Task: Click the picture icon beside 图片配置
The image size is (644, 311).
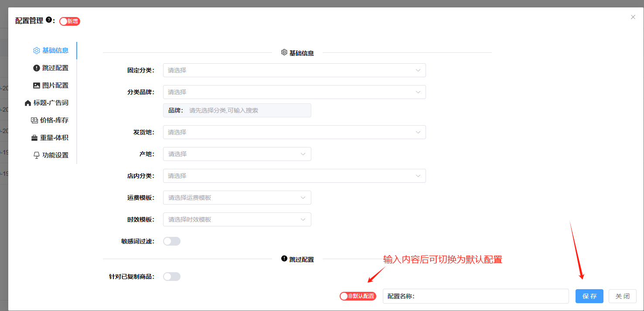Action: (x=37, y=85)
